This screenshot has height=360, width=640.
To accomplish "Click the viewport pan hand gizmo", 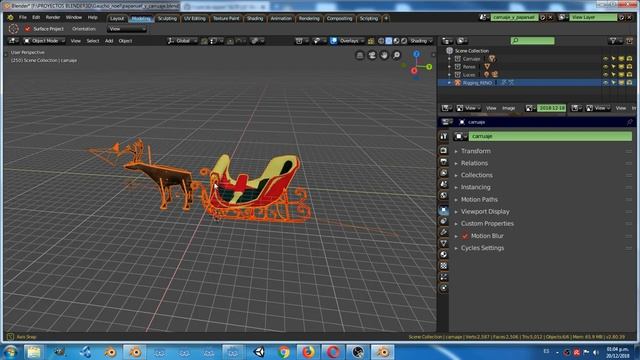I will 384,55.
